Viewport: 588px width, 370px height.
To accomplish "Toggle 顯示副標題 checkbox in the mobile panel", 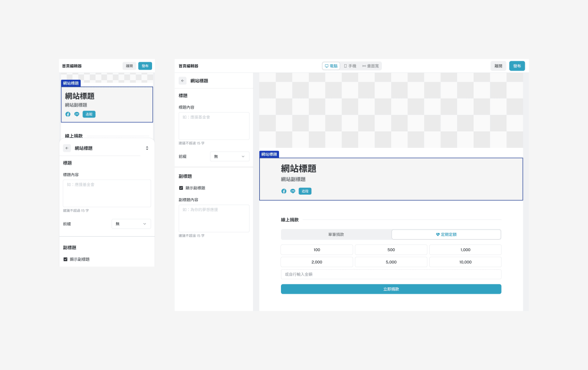I will [x=66, y=259].
